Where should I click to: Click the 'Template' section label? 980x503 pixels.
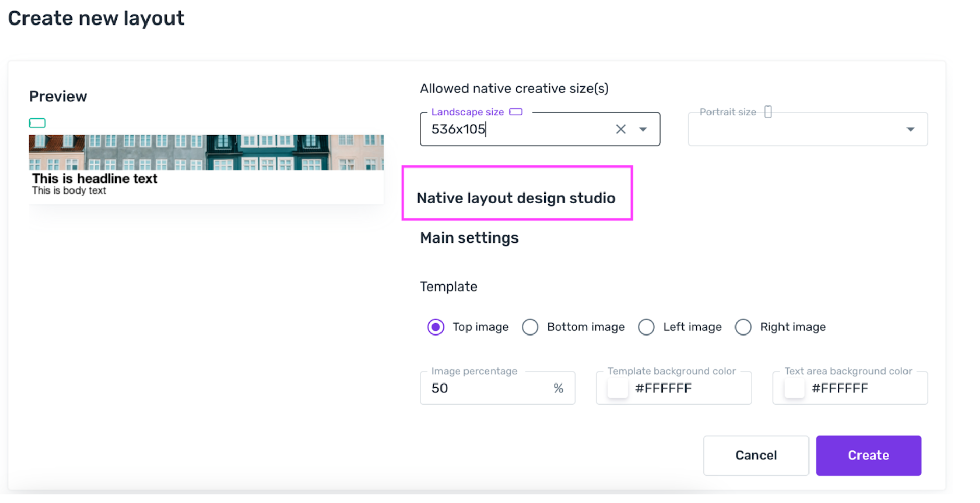point(448,286)
